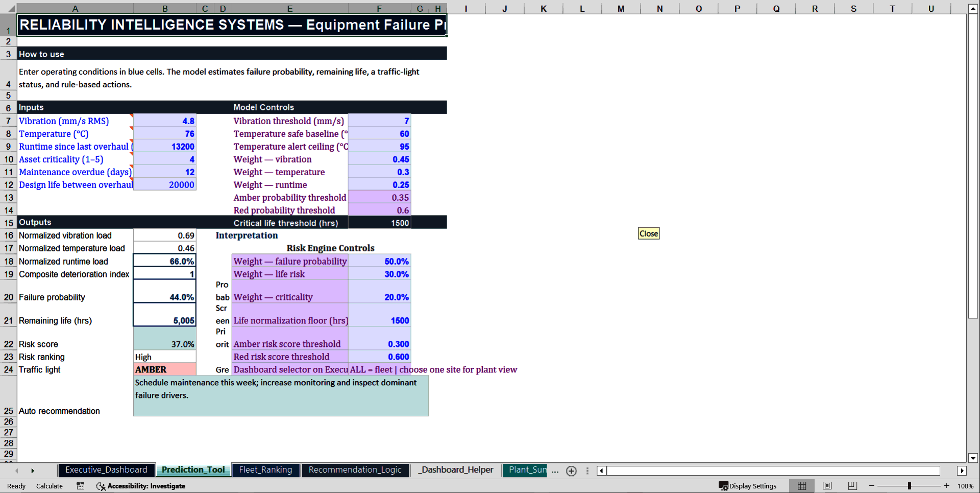Screen dimensions: 980x493
Task: Select the Vibration input cell showing 4.8
Action: coord(164,121)
